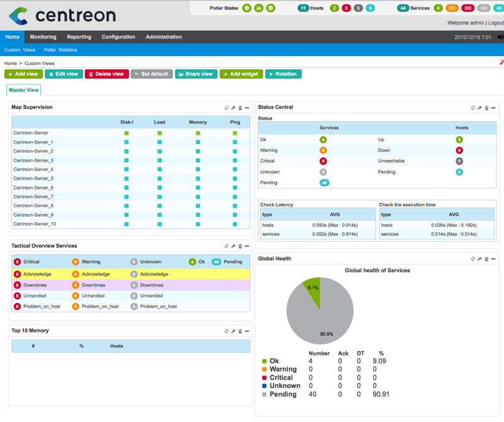Click the Add widget button
The image size is (504, 422).
click(x=241, y=74)
